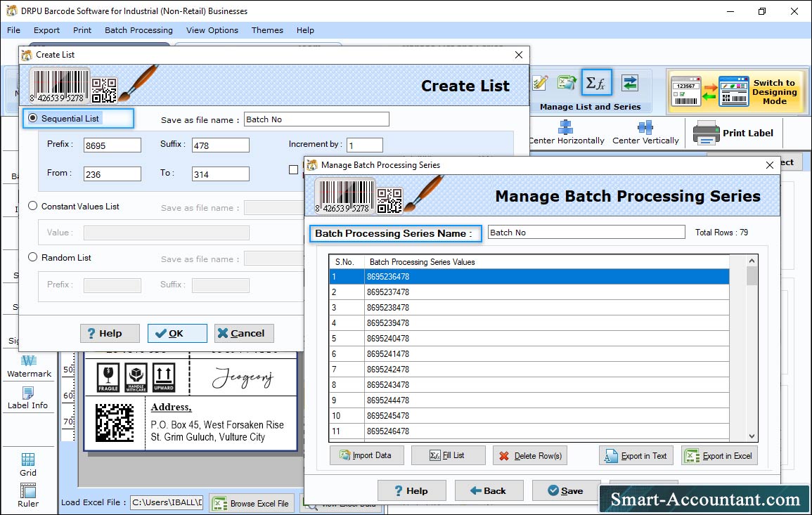
Task: Click the From field containing 236
Action: [112, 174]
